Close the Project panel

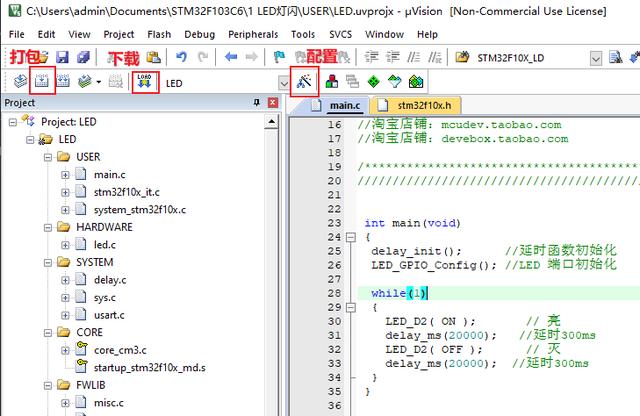pyautogui.click(x=273, y=102)
